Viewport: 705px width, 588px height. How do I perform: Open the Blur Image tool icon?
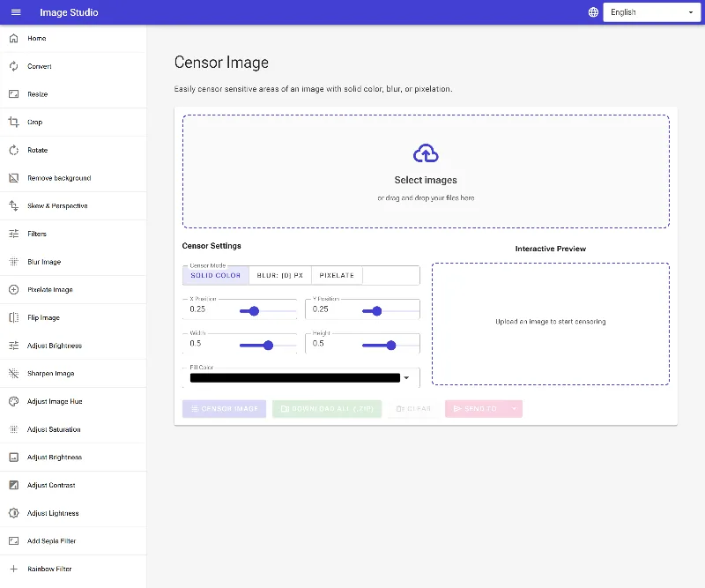(14, 262)
